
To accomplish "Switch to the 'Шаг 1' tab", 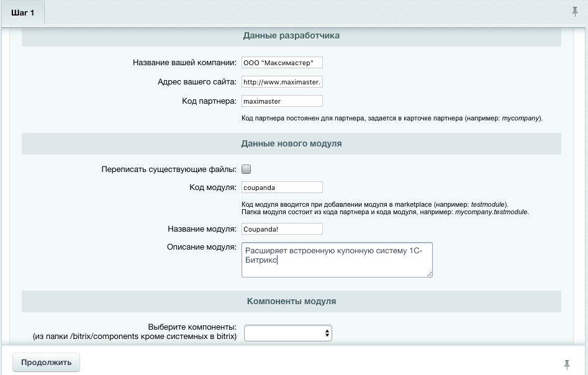I will 24,13.
